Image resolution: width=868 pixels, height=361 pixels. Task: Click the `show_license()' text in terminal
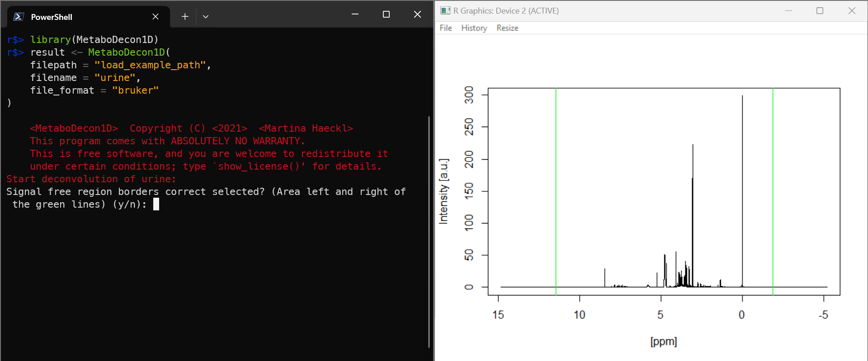click(x=259, y=166)
